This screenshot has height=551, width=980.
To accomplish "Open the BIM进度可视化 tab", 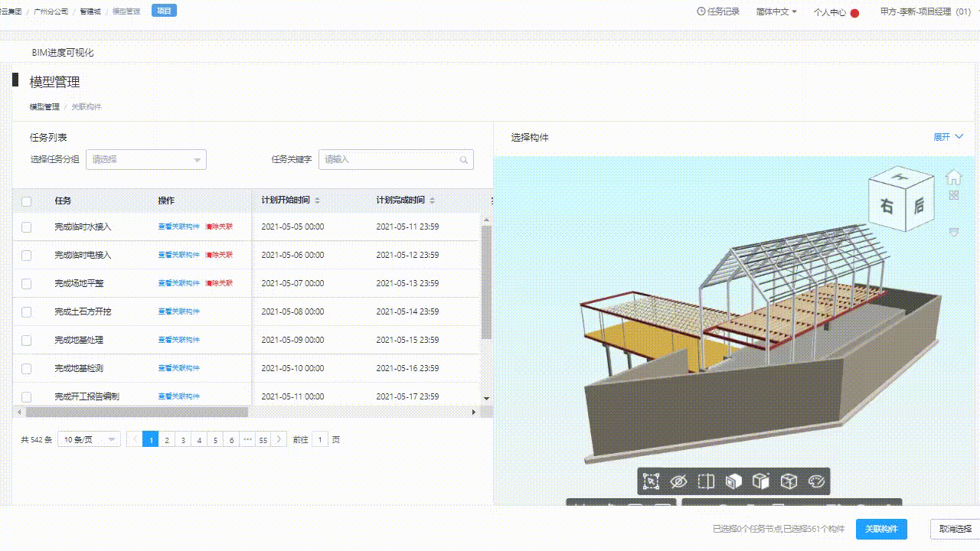I will click(x=63, y=53).
